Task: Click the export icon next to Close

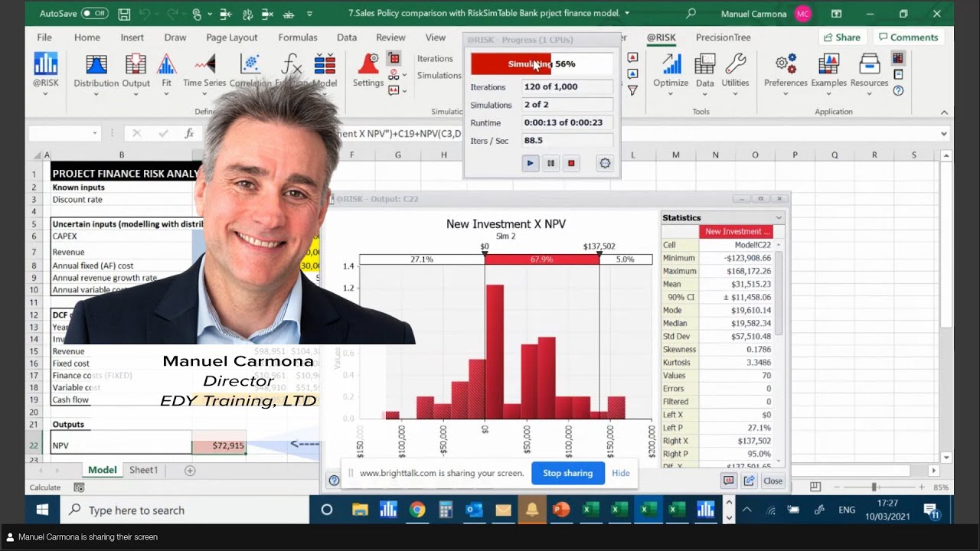Action: [x=749, y=481]
